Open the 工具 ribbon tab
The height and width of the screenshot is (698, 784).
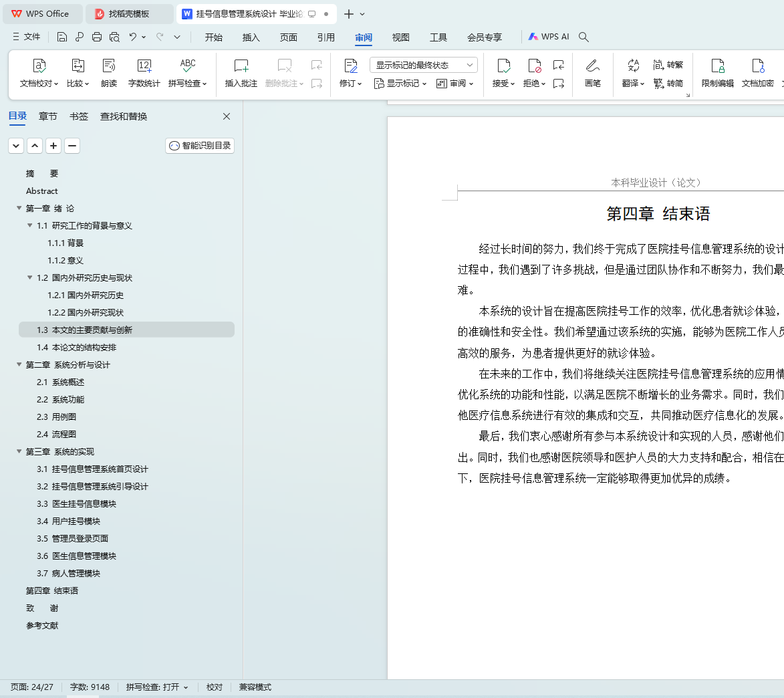point(438,37)
